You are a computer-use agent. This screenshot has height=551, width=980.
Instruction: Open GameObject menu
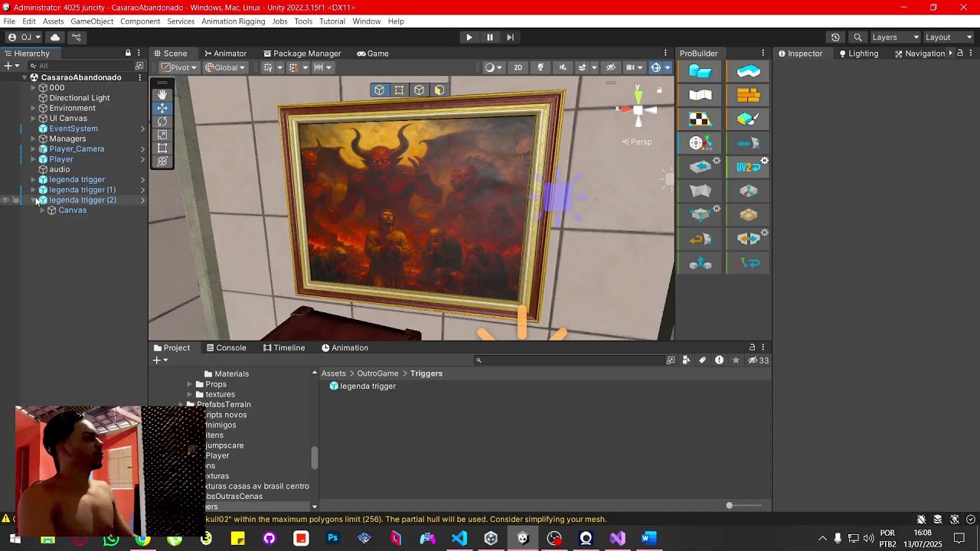tap(92, 21)
